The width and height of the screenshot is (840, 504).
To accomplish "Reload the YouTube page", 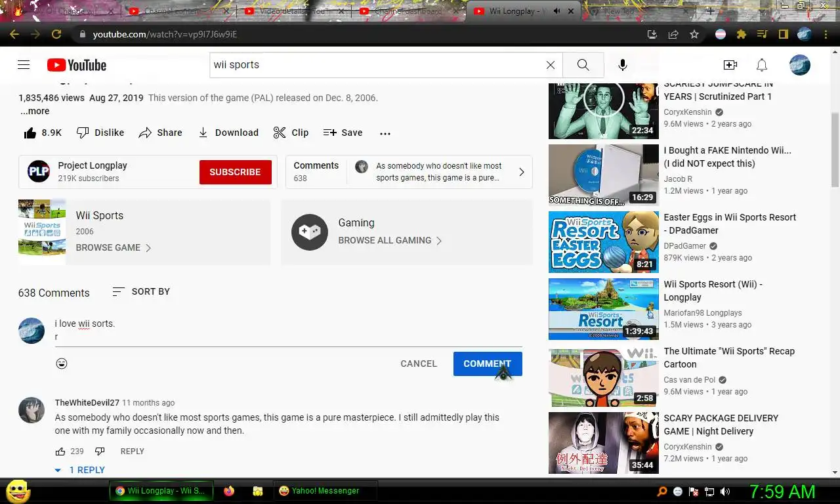I will [x=56, y=34].
